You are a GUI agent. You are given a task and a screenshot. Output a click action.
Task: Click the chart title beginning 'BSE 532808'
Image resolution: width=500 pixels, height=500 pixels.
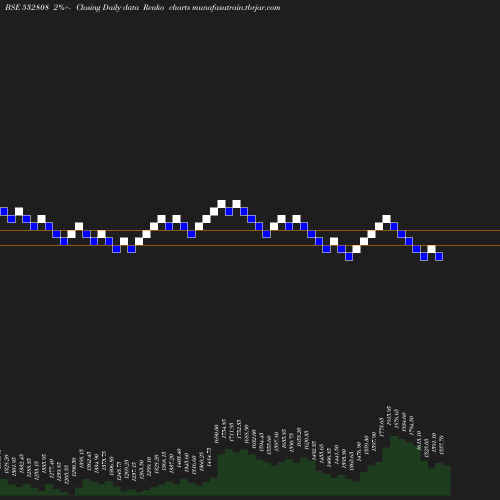point(143,8)
